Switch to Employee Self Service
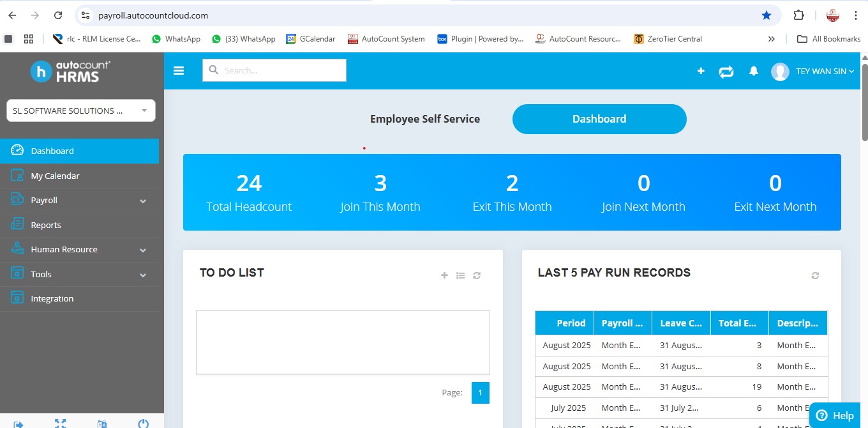The image size is (868, 428). click(425, 119)
